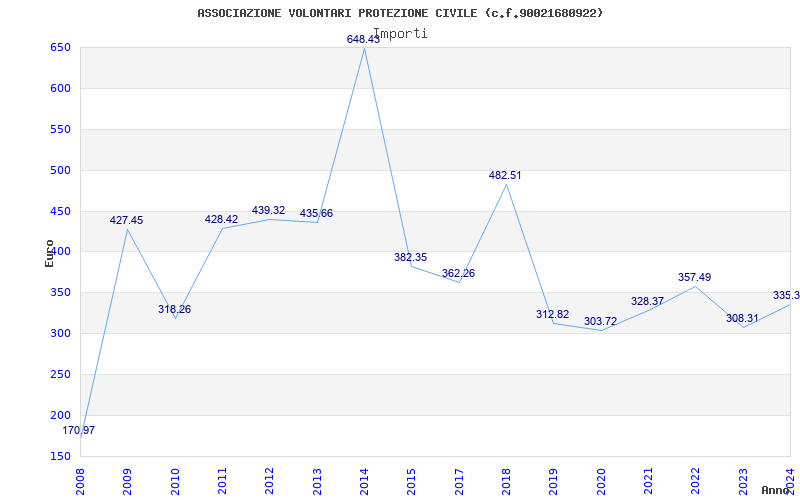This screenshot has width=800, height=500.
Task: Click the 2020 x-axis year label
Action: [601, 482]
